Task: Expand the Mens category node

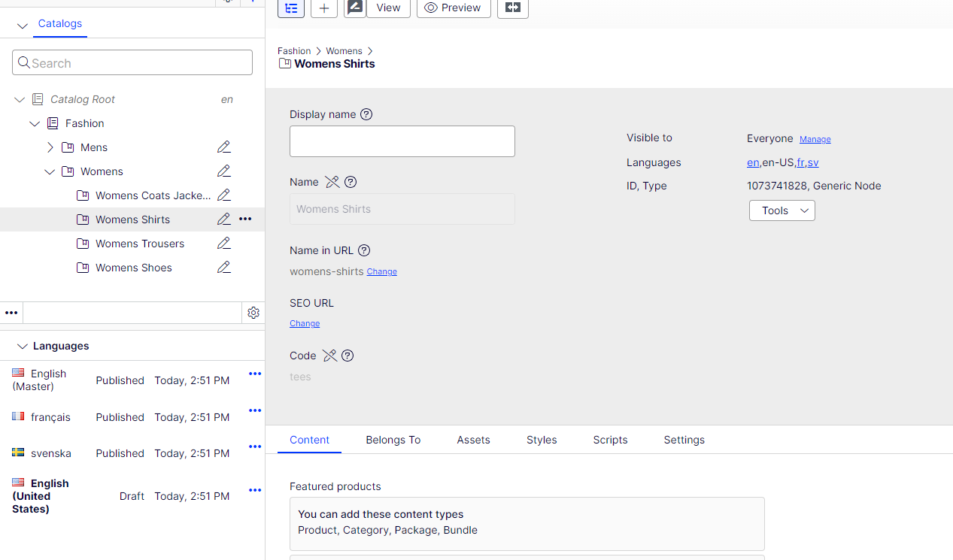Action: [50, 147]
